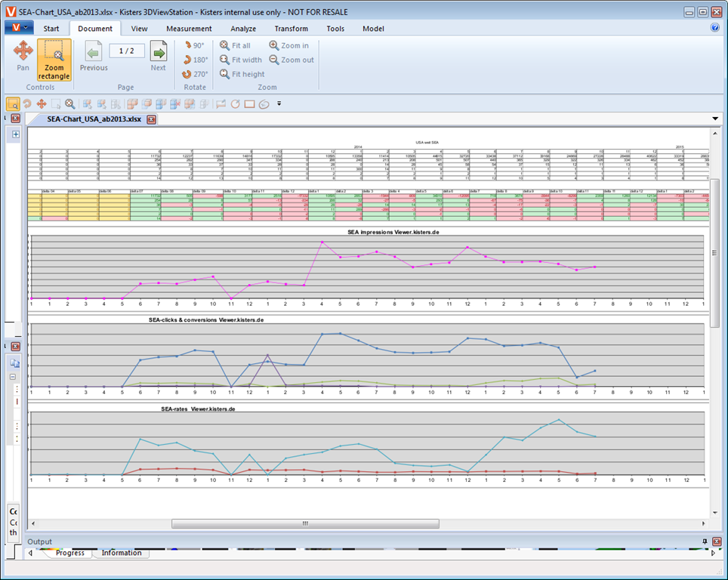This screenshot has width=728, height=580.
Task: Click the orange stacked cubes icon
Action: pyautogui.click(x=132, y=104)
